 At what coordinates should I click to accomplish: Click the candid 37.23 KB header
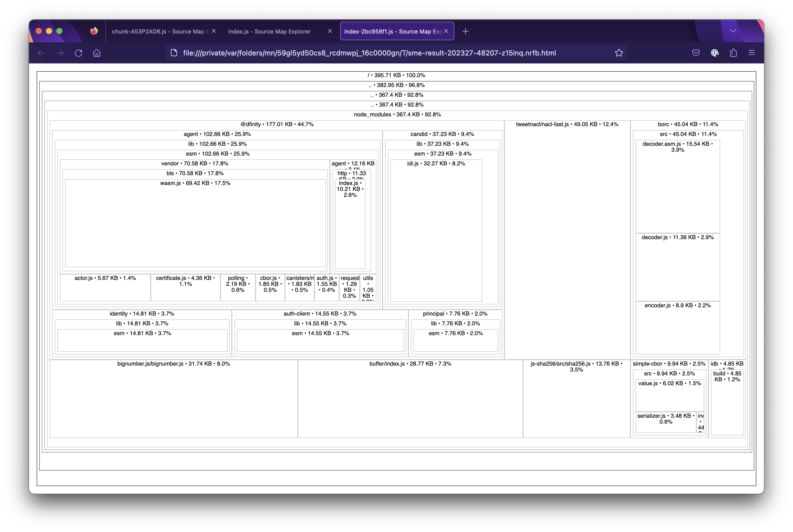coord(442,134)
